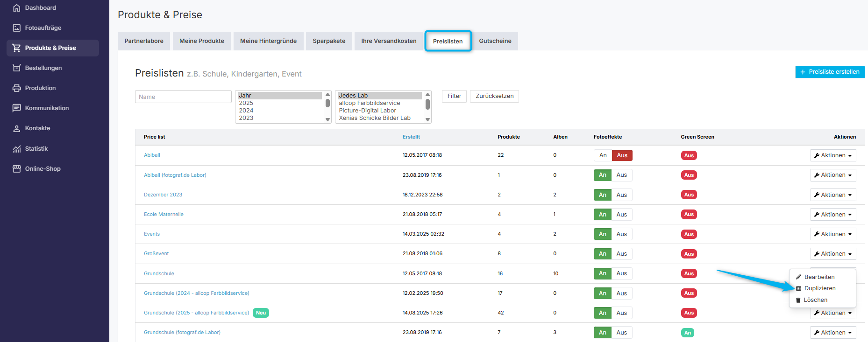Click the Statistik chart icon
This screenshot has height=342, width=868.
pos(17,149)
